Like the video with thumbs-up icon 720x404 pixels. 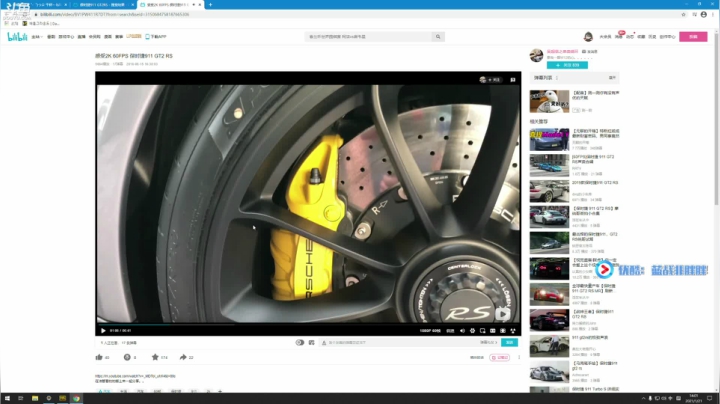(99, 357)
